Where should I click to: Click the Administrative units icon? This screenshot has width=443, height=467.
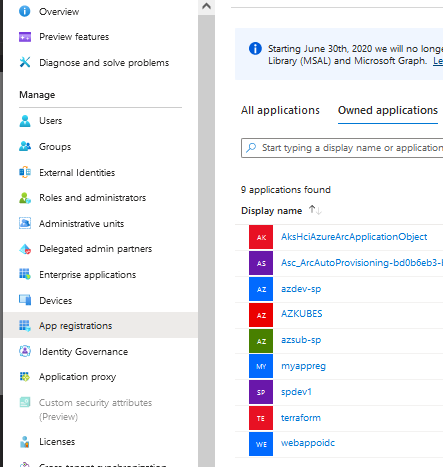pos(25,223)
